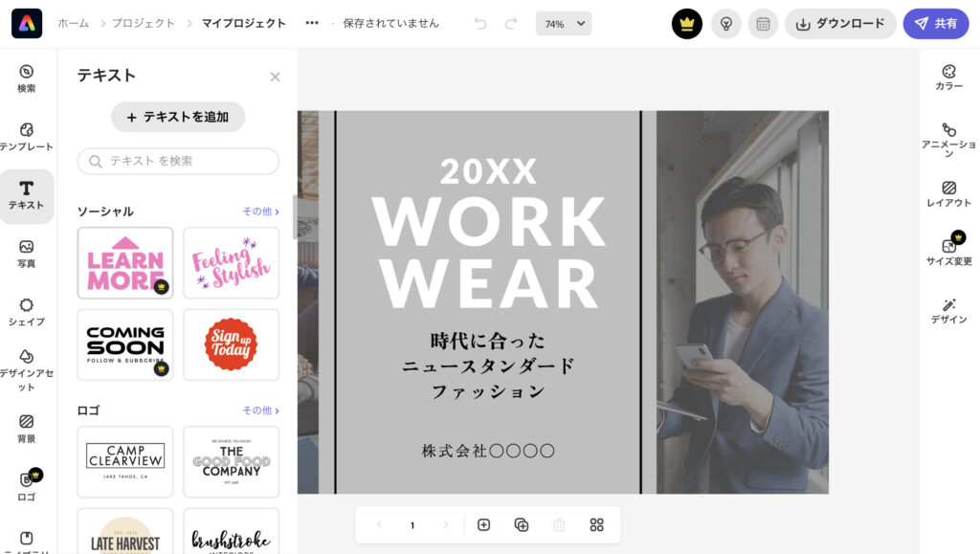Open the three-dot project options menu
This screenshot has width=980, height=554.
312,23
